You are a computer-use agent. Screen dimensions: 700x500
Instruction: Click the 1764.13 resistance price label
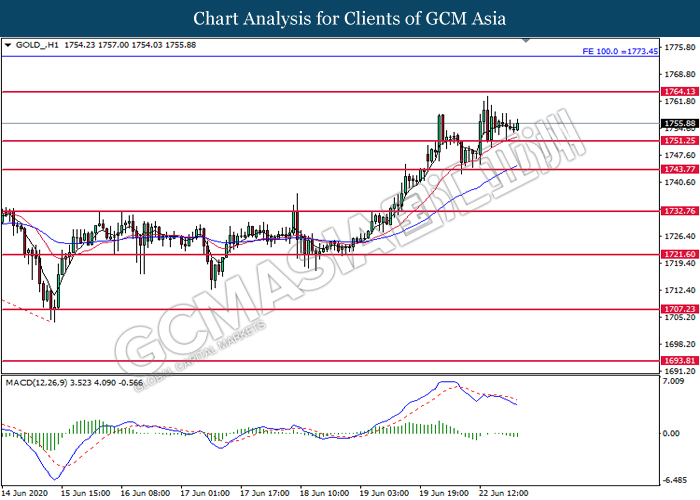pos(679,92)
